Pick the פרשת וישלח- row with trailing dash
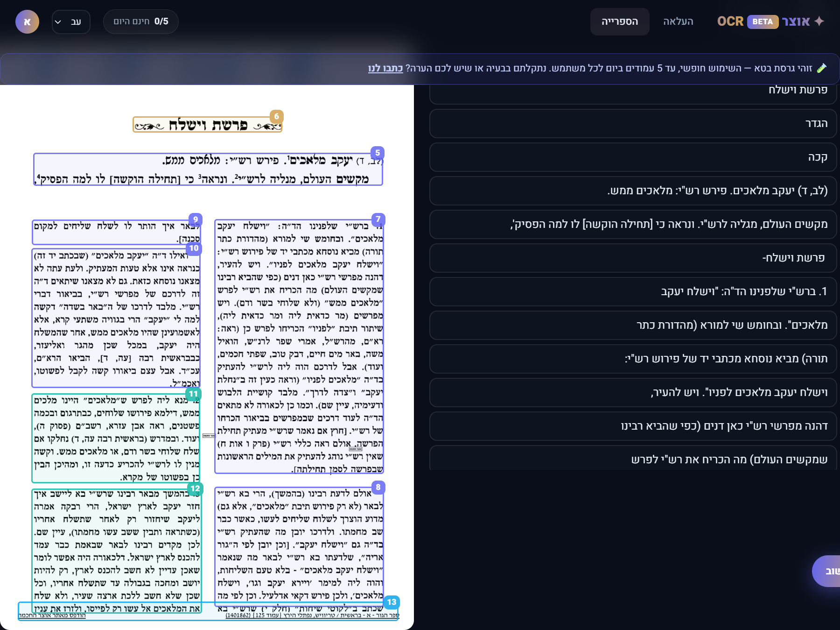 (x=633, y=258)
